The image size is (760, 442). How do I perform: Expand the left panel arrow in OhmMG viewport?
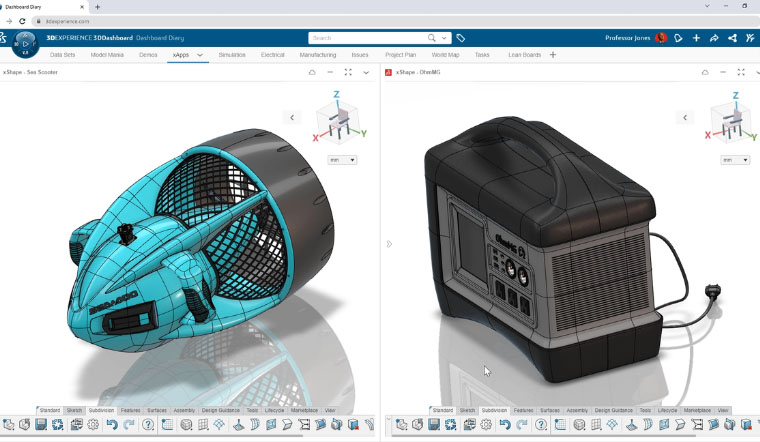tap(389, 244)
